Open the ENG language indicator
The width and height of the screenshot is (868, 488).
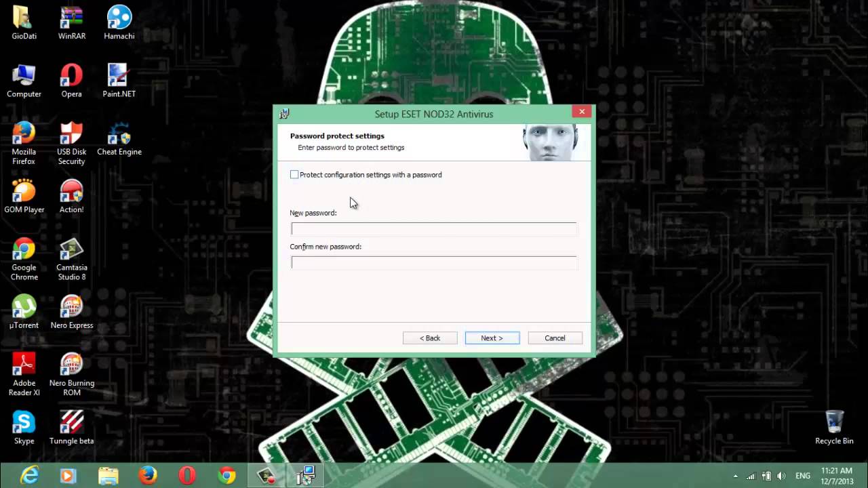click(803, 476)
